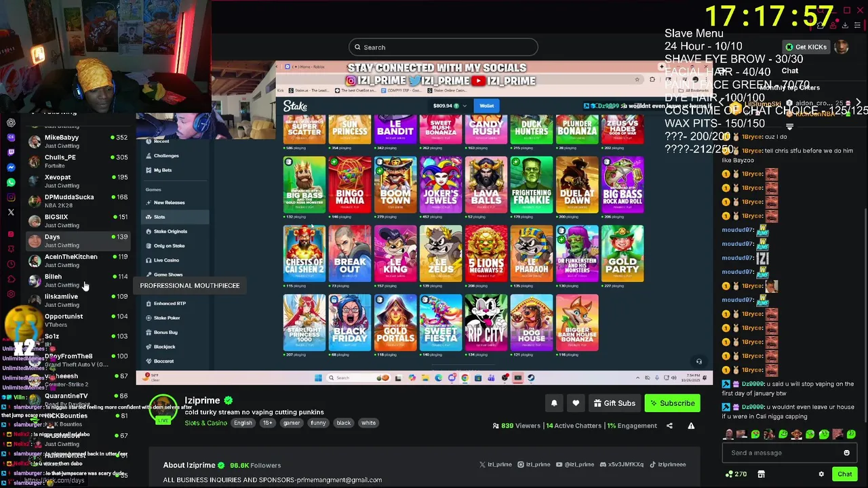Screen dimensions: 868x488
Task: Open chat settings gear icon
Action: point(821,474)
